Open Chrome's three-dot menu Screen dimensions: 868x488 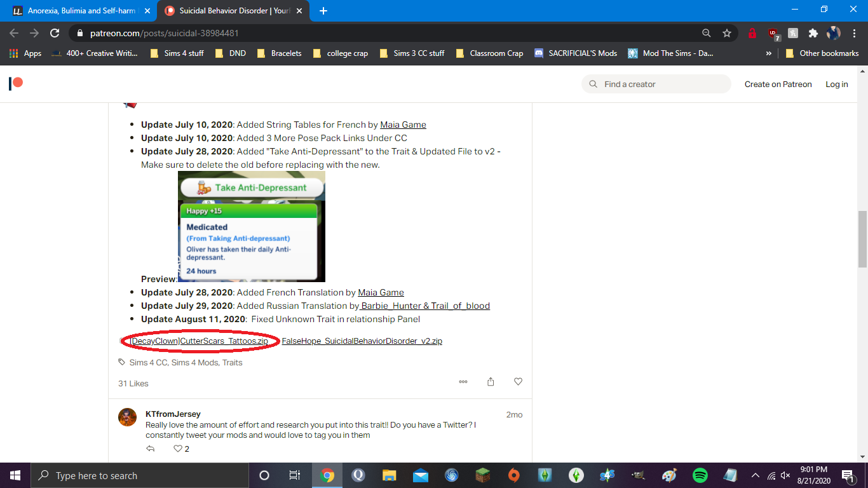[x=853, y=33]
